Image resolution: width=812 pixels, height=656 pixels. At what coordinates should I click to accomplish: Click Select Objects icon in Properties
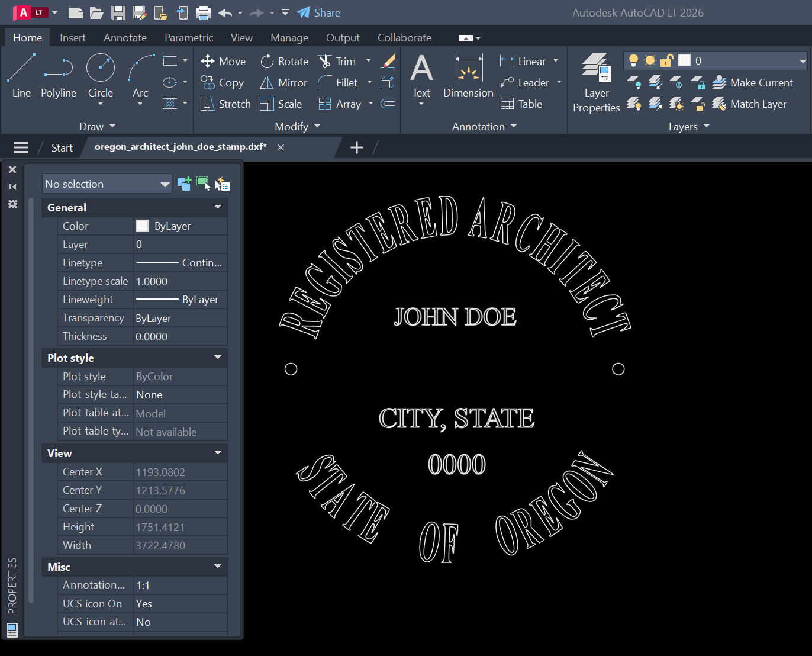pos(203,184)
